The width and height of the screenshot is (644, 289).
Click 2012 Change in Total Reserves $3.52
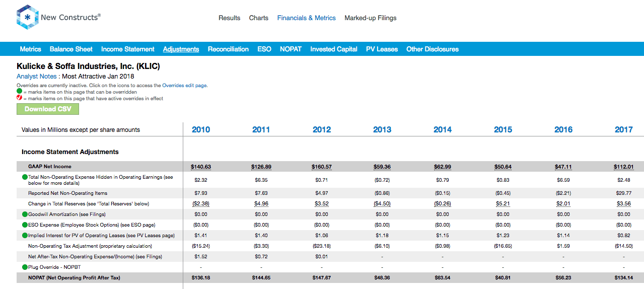(x=322, y=204)
